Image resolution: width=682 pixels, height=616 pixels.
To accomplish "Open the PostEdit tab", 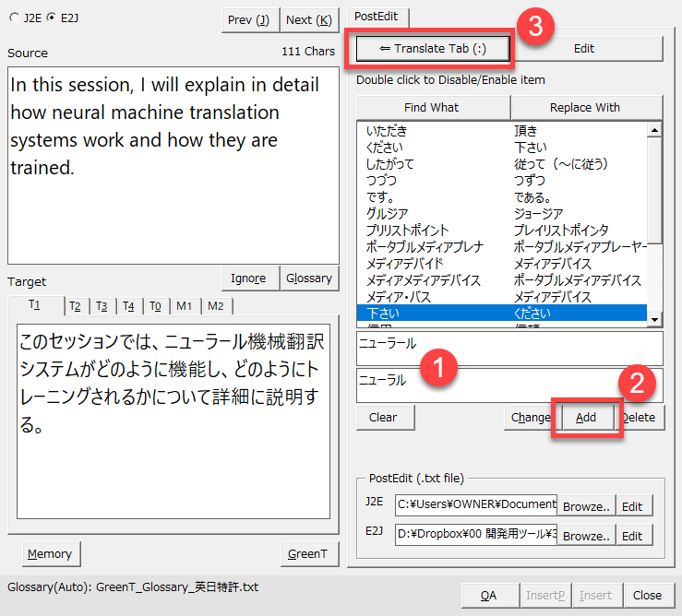I will click(x=380, y=16).
